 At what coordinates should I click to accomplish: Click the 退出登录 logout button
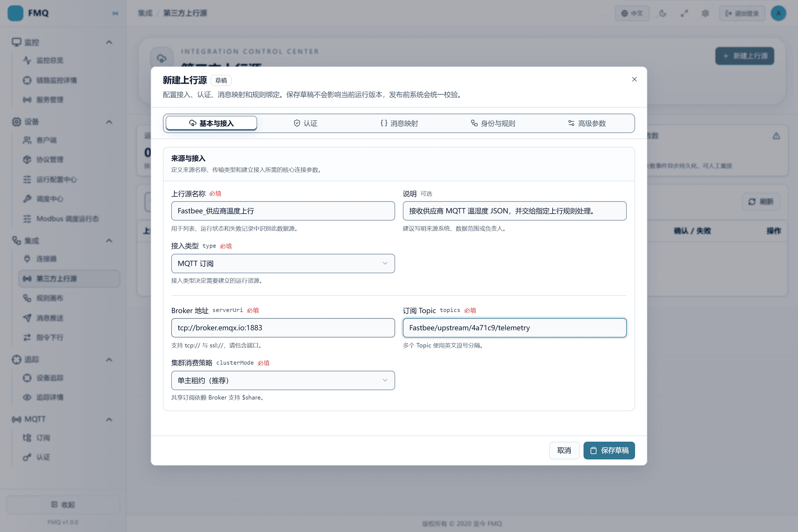[x=742, y=13]
